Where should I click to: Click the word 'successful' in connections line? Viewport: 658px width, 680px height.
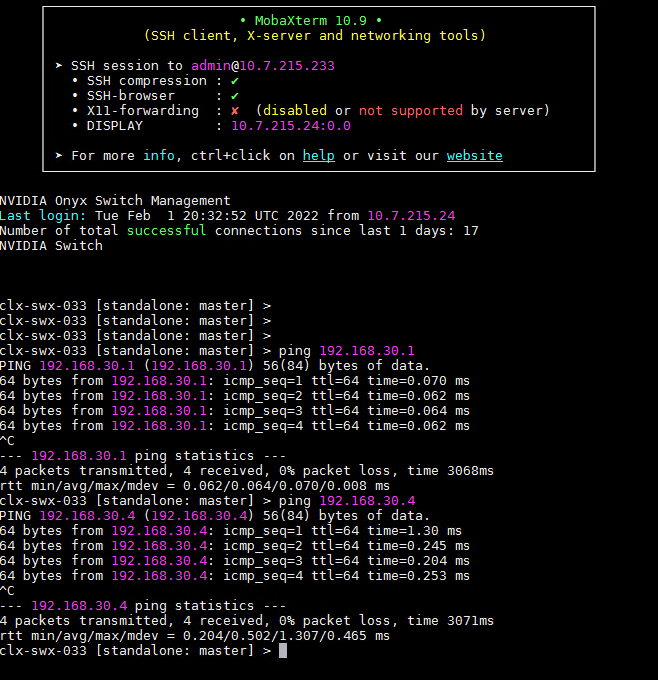coord(166,231)
